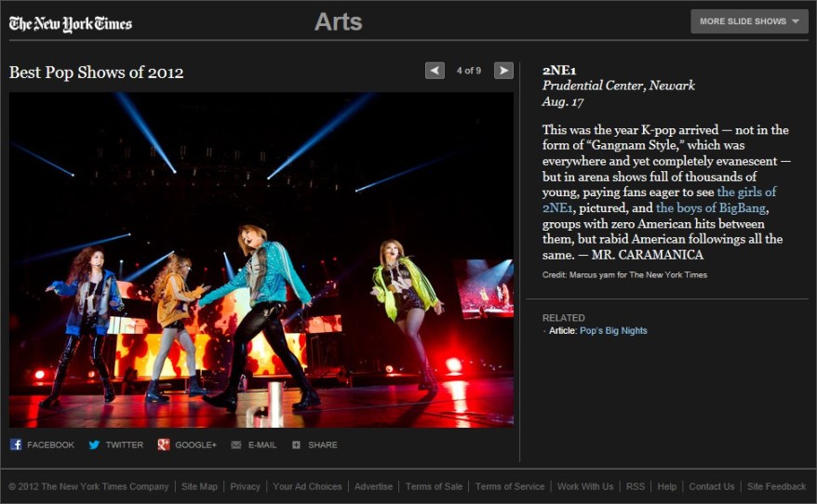Open Site Feedback in footer
Viewport: 817px width, 504px height.
coord(776,486)
